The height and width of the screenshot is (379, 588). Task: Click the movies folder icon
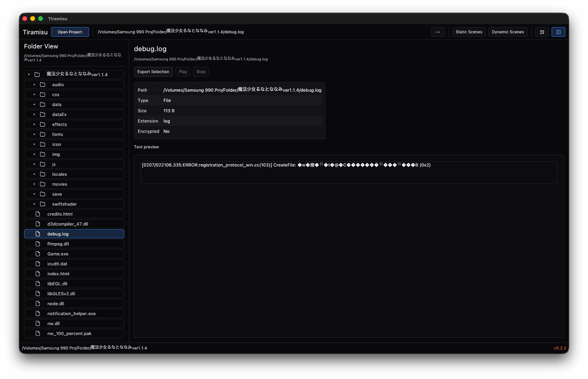[x=43, y=184]
